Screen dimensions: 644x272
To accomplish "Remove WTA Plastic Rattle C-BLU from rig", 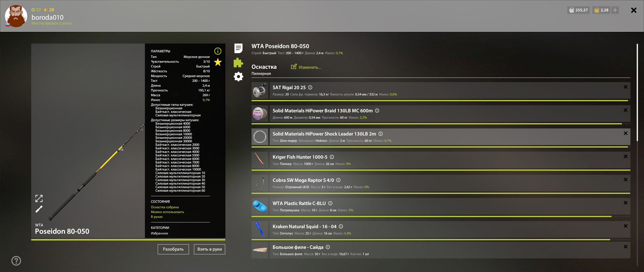I will click(626, 203).
